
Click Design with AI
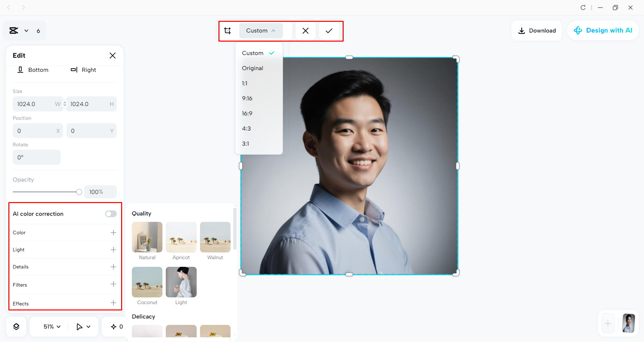pyautogui.click(x=603, y=30)
